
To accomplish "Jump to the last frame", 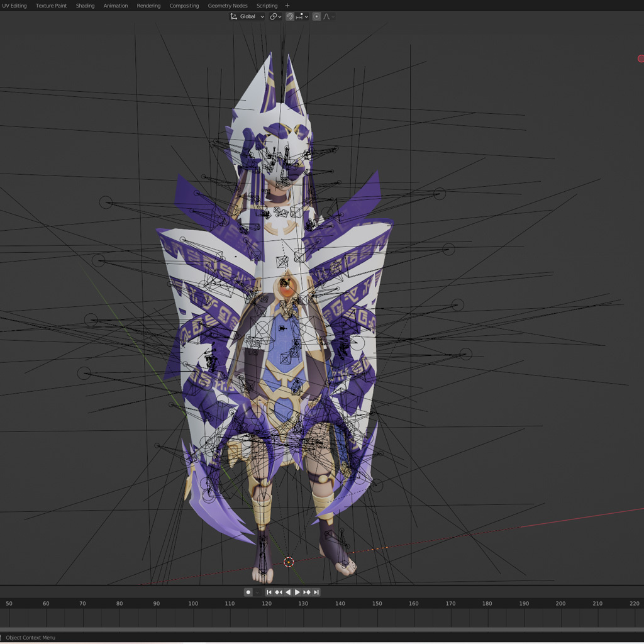I will pos(316,592).
